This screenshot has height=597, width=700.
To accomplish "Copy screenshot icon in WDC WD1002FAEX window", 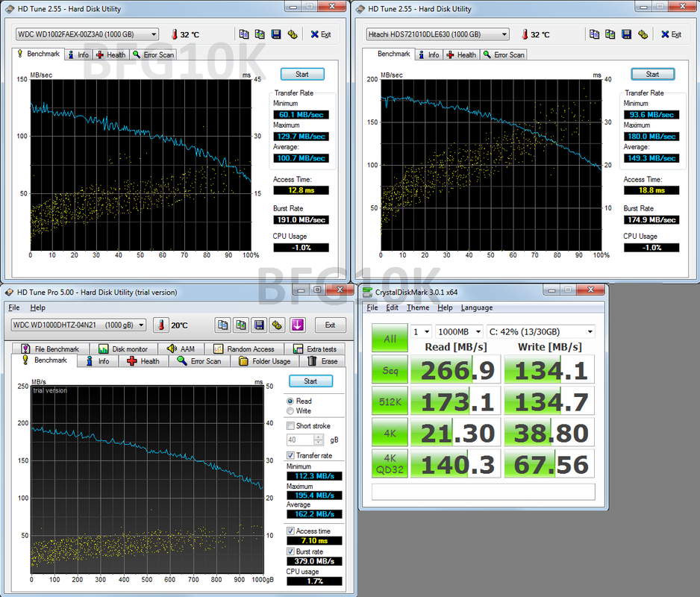I will (260, 34).
